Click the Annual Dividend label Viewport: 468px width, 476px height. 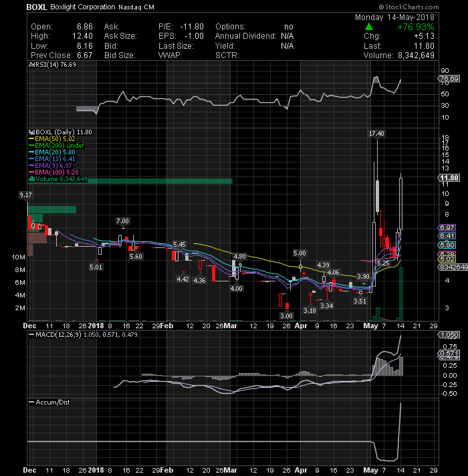[x=246, y=36]
